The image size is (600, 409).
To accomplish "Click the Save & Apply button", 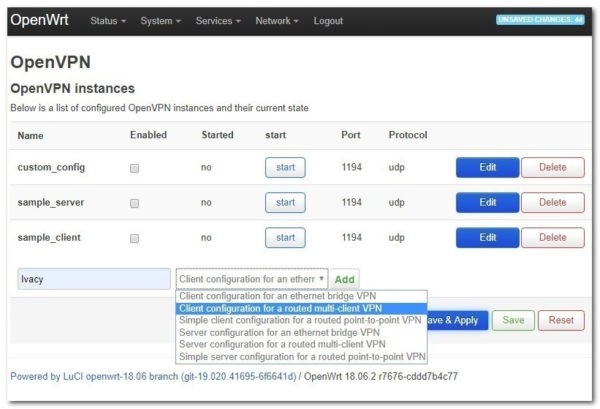I will coord(457,320).
